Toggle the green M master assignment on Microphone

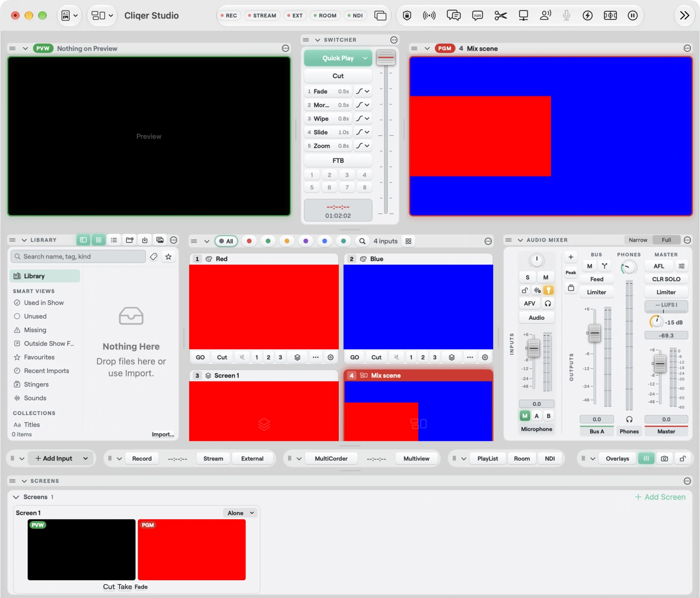[x=525, y=416]
